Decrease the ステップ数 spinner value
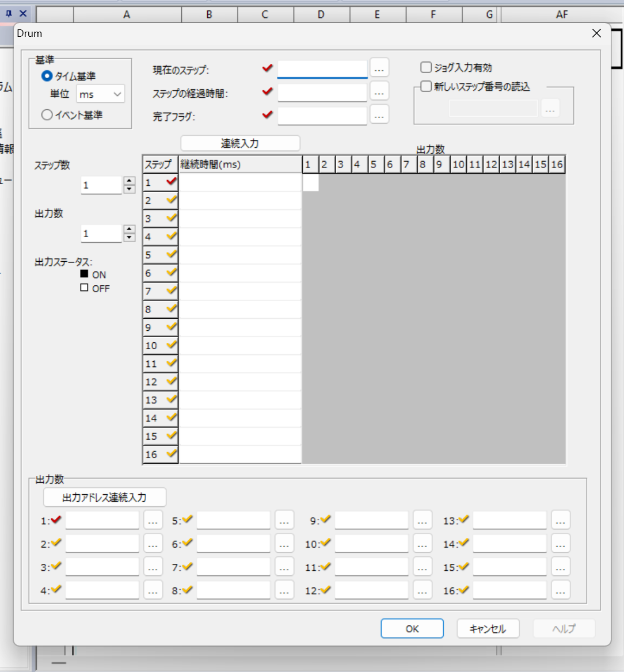Screen dimensions: 624x672 (x=130, y=189)
